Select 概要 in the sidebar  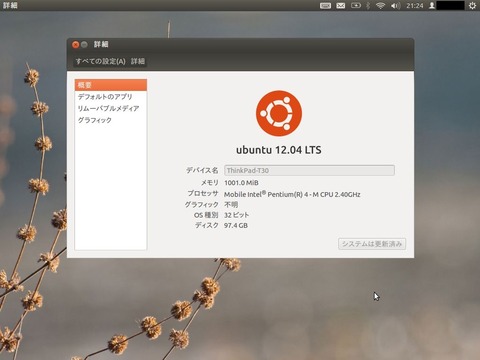(111, 85)
